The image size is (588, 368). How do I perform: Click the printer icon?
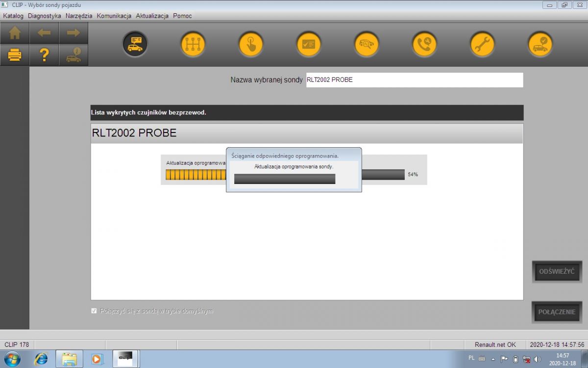(x=15, y=55)
